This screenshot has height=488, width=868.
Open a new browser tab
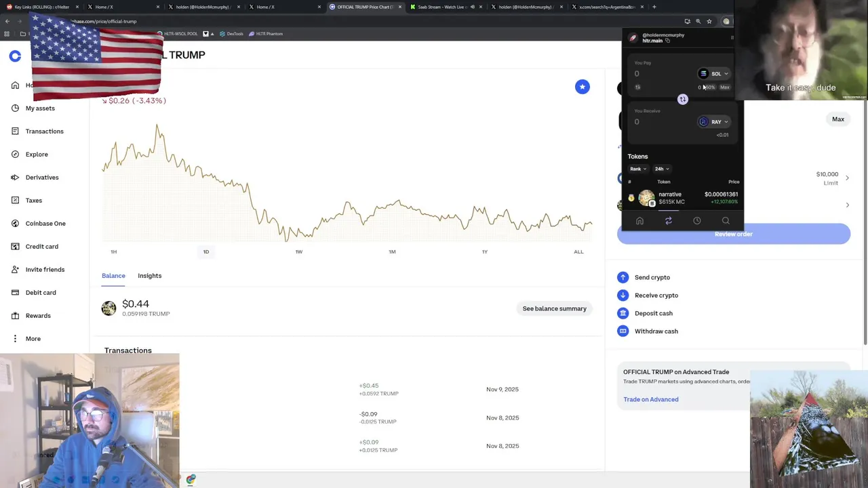coord(654,7)
